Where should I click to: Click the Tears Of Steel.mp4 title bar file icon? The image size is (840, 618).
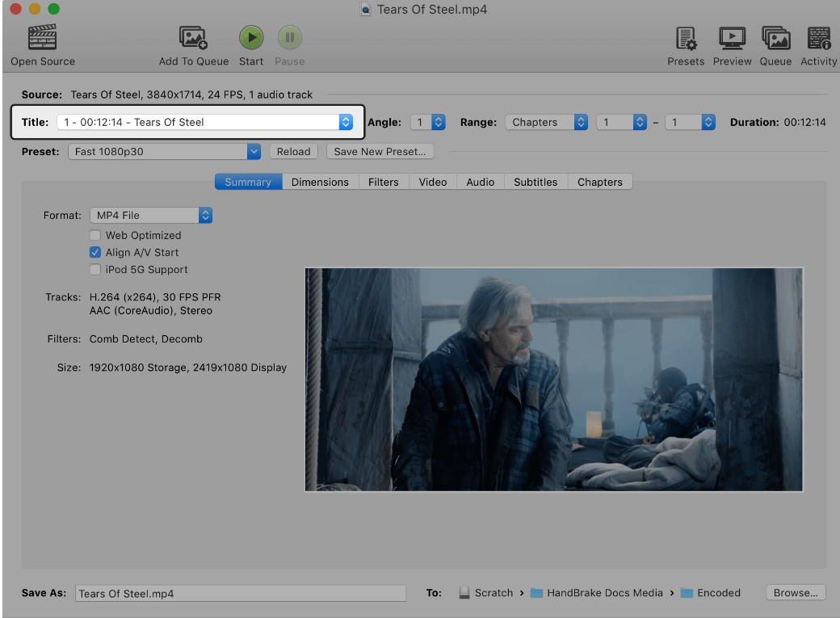coord(365,9)
